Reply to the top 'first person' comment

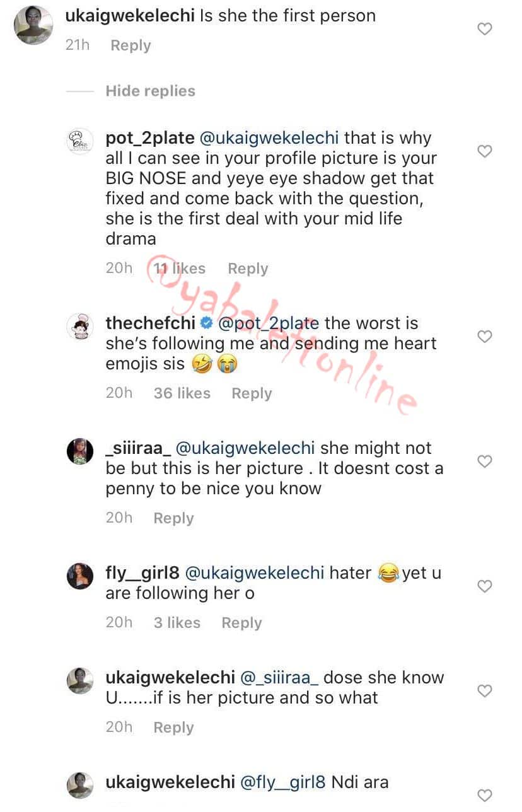coord(130,45)
